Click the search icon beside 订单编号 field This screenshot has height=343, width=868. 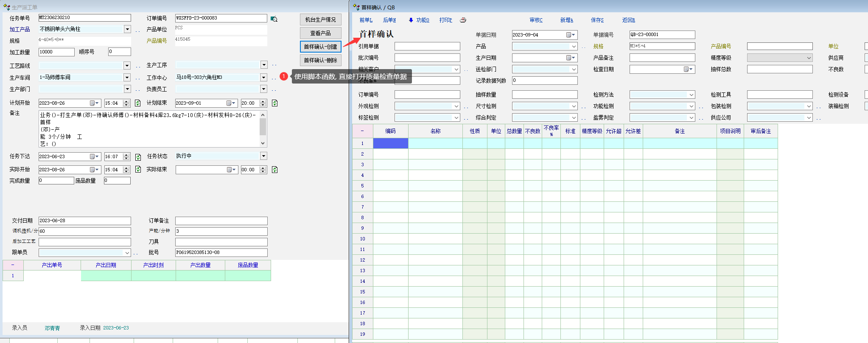coord(274,19)
